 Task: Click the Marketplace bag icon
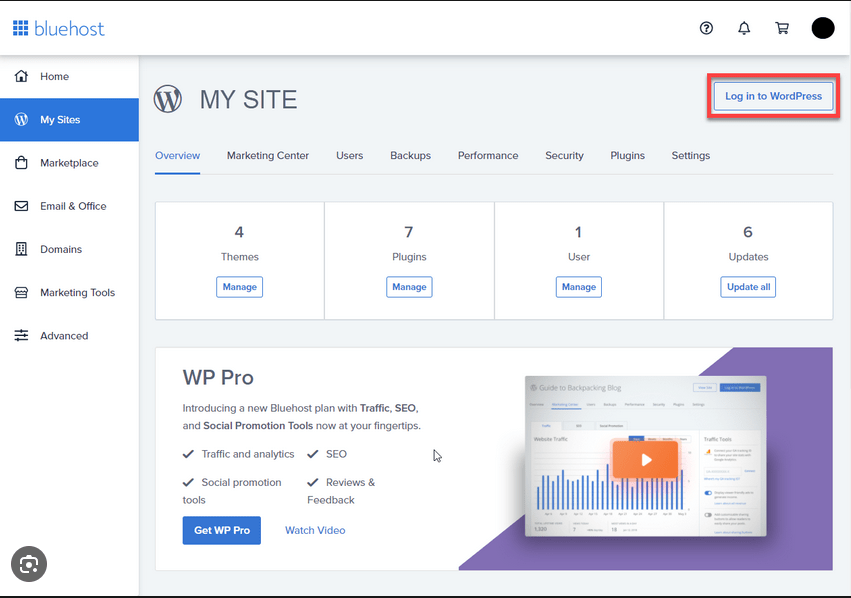[x=21, y=163]
